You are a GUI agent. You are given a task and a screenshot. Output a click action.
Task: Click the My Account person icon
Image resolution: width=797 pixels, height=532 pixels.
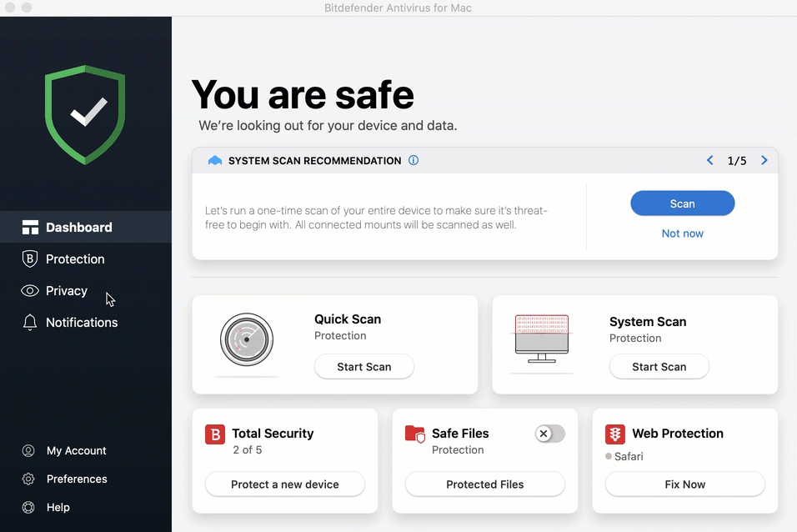pos(28,450)
